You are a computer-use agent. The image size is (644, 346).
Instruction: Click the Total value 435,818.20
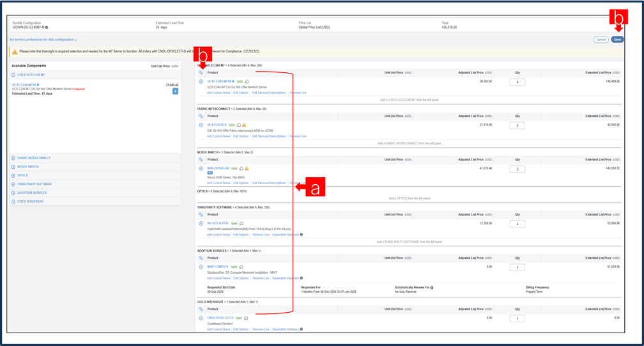point(449,28)
